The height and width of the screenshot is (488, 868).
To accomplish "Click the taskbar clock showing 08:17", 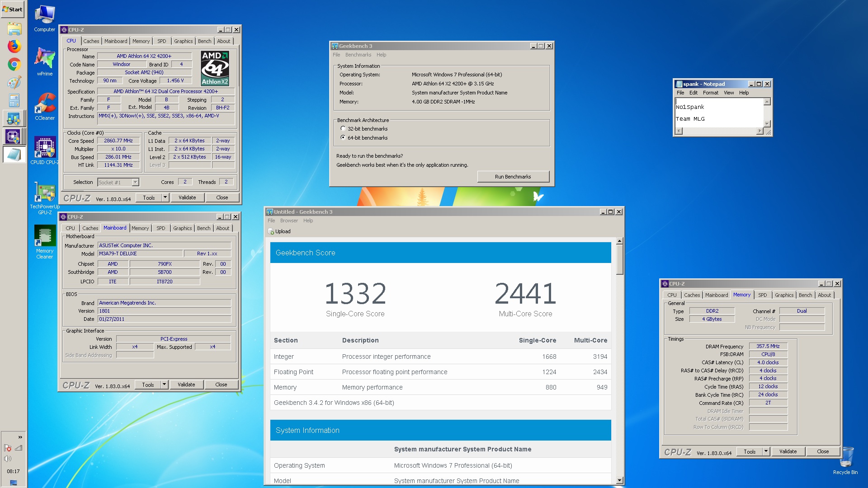I will click(x=13, y=471).
